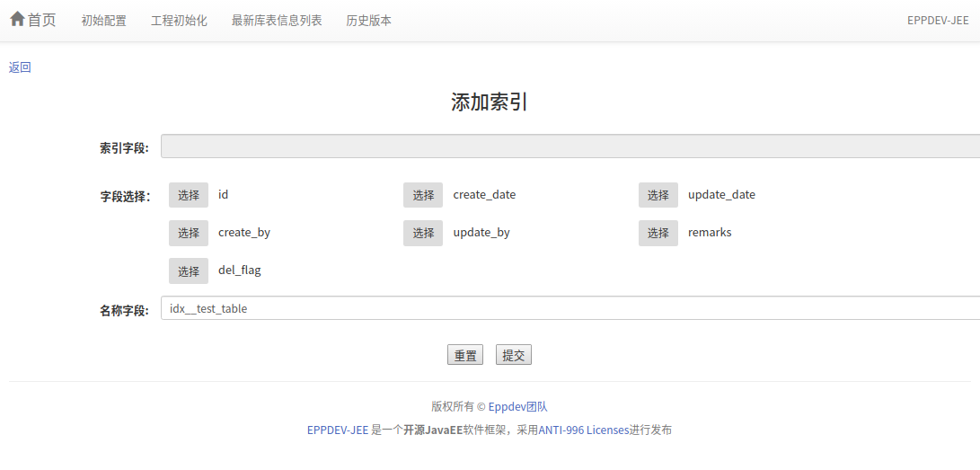Open the 工程初始化 menu item
The height and width of the screenshot is (470, 980).
(x=179, y=21)
